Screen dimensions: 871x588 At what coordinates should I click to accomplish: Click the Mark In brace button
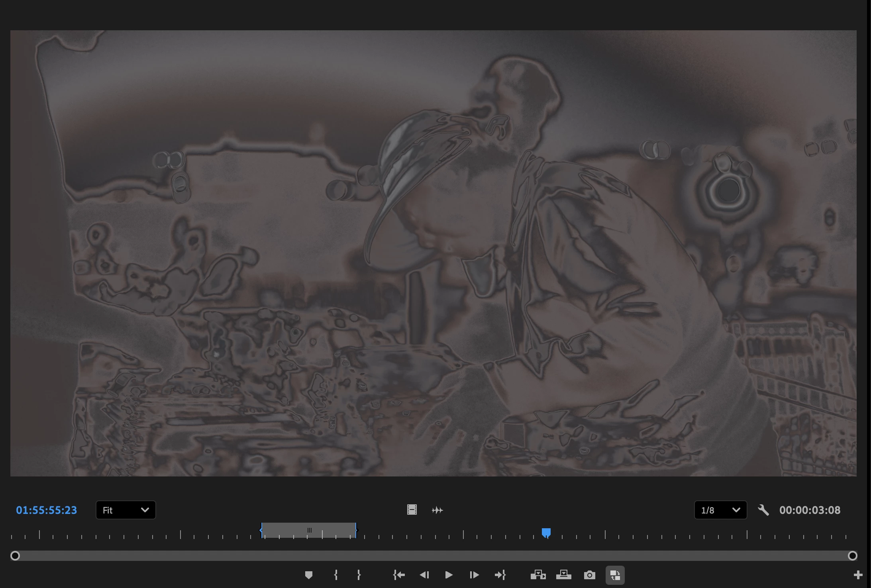click(x=336, y=575)
